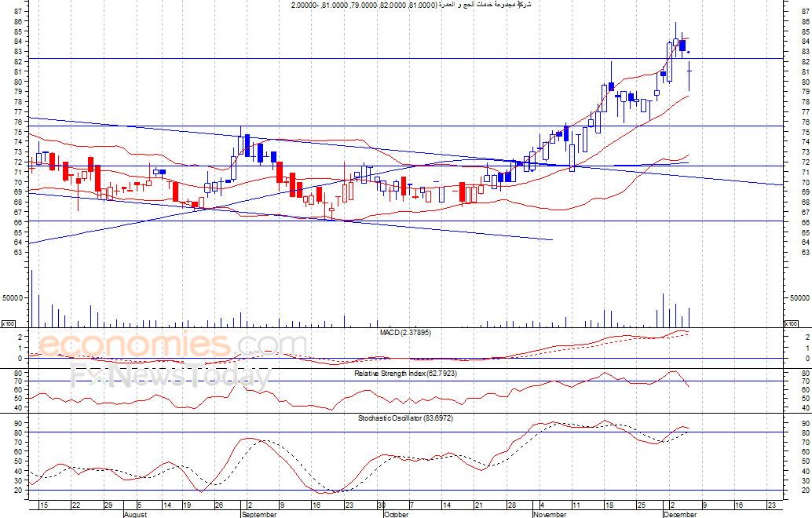Screen dimensions: 812x518
Task: Click the 50000 volume label on right axis
Action: (x=799, y=298)
